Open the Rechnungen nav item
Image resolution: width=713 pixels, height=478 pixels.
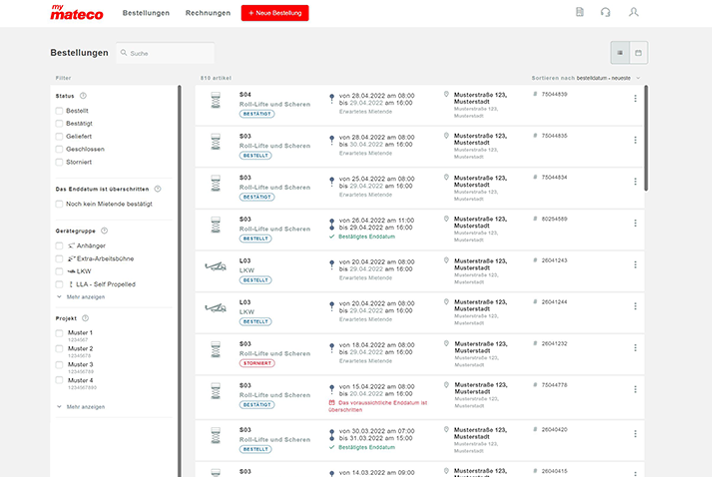click(208, 13)
